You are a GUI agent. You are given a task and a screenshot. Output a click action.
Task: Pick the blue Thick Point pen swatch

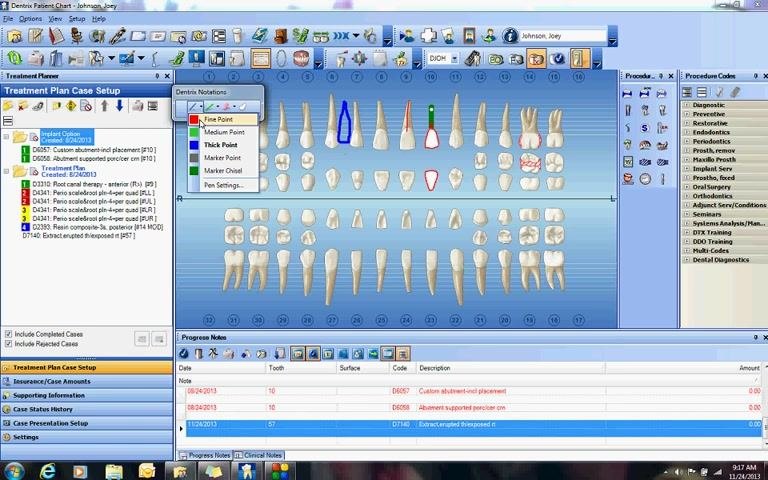[x=194, y=145]
